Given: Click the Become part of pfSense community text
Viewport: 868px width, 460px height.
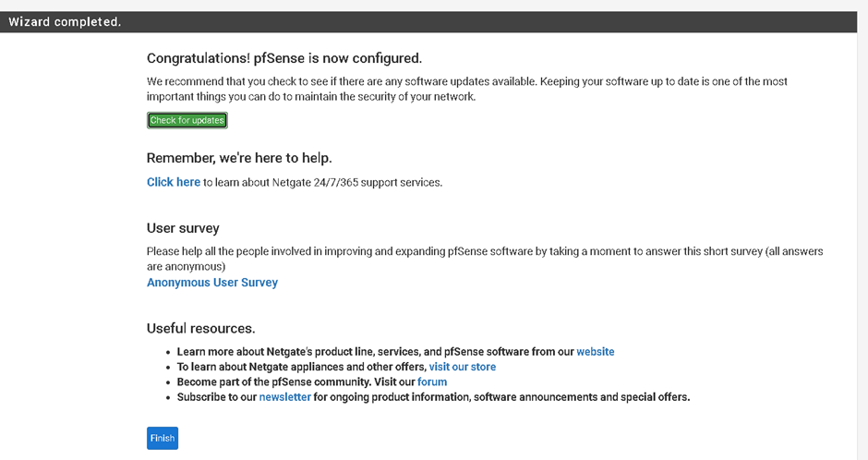Looking at the screenshot, I should 296,382.
